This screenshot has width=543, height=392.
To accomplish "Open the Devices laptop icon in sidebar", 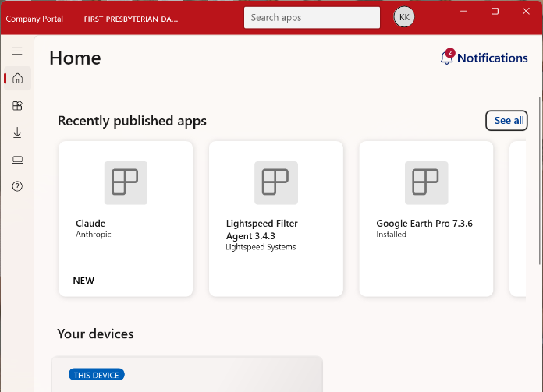I will click(x=17, y=160).
